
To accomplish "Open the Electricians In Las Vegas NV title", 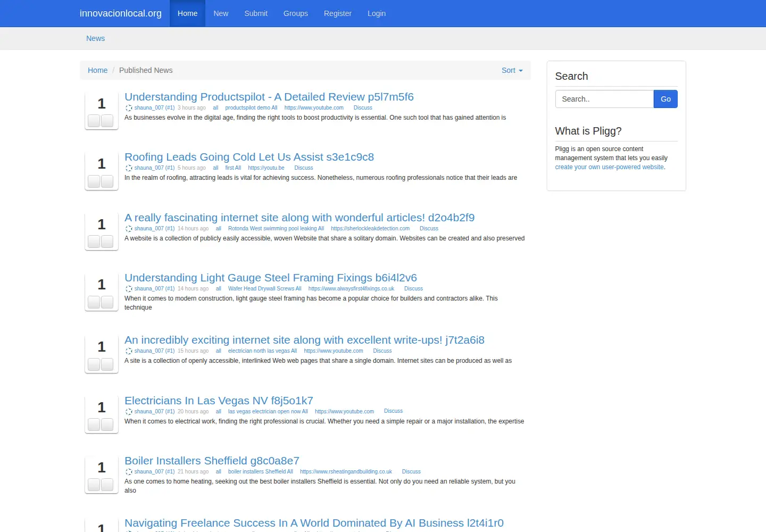I will (219, 401).
